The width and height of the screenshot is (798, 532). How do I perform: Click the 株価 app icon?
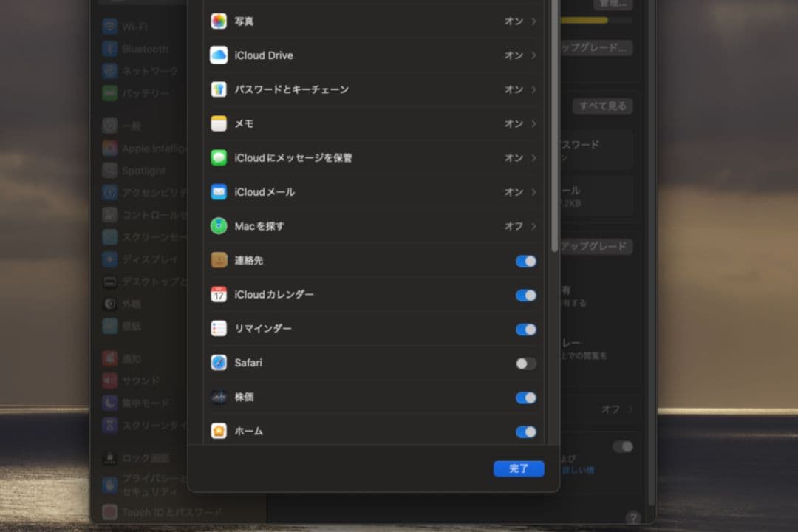click(x=219, y=398)
